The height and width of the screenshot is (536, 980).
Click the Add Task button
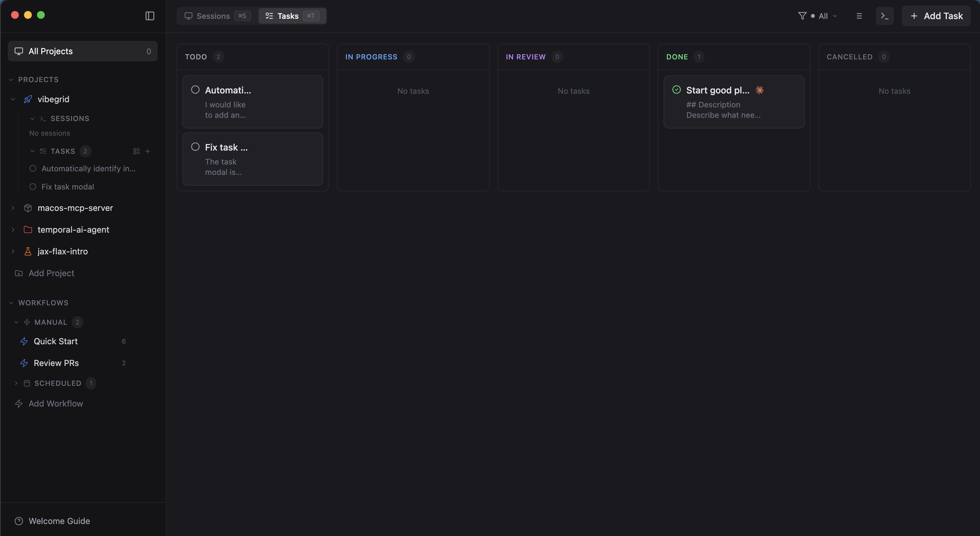click(936, 16)
